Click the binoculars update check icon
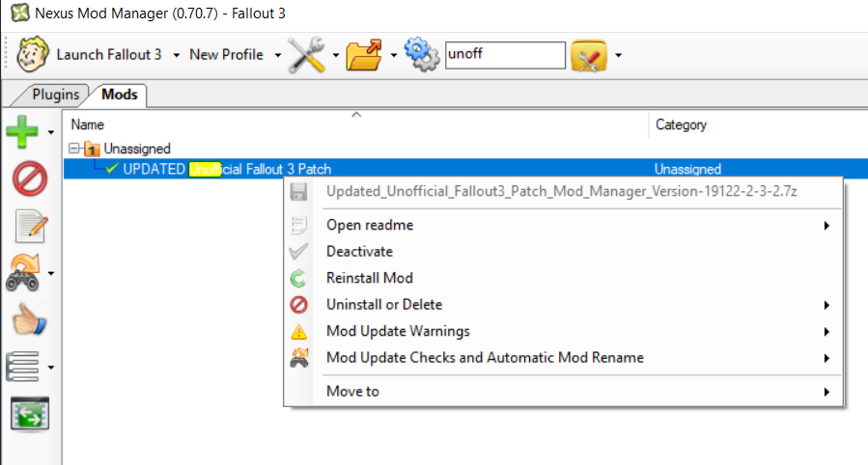 (23, 273)
